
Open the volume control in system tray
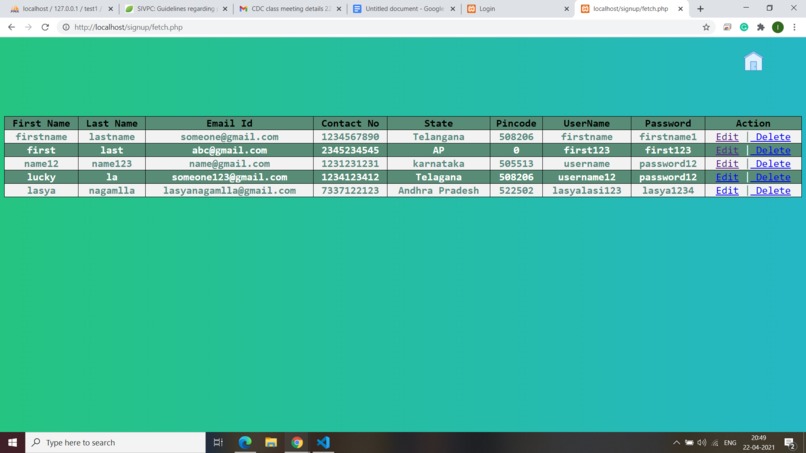(702, 443)
